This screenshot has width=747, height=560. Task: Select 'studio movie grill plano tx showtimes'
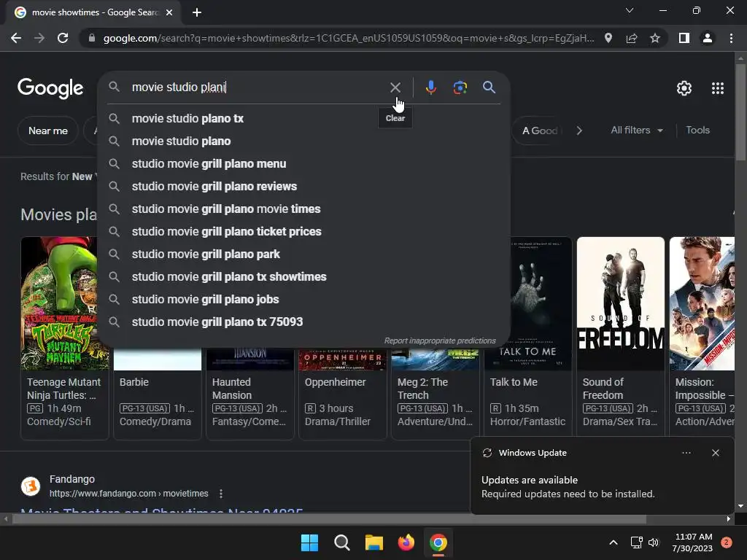(304, 277)
